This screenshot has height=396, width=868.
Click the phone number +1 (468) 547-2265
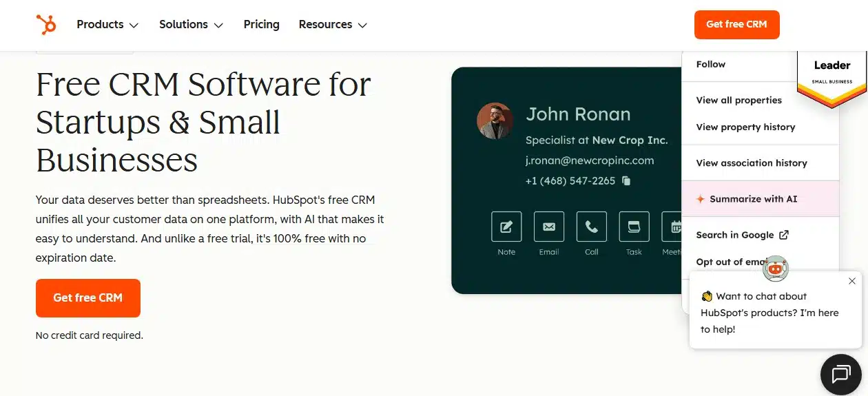570,181
